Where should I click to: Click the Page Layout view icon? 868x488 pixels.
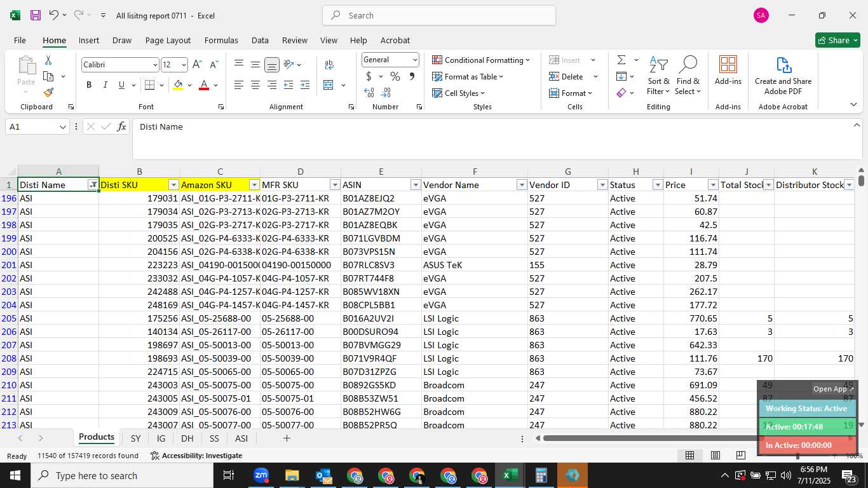pyautogui.click(x=715, y=456)
